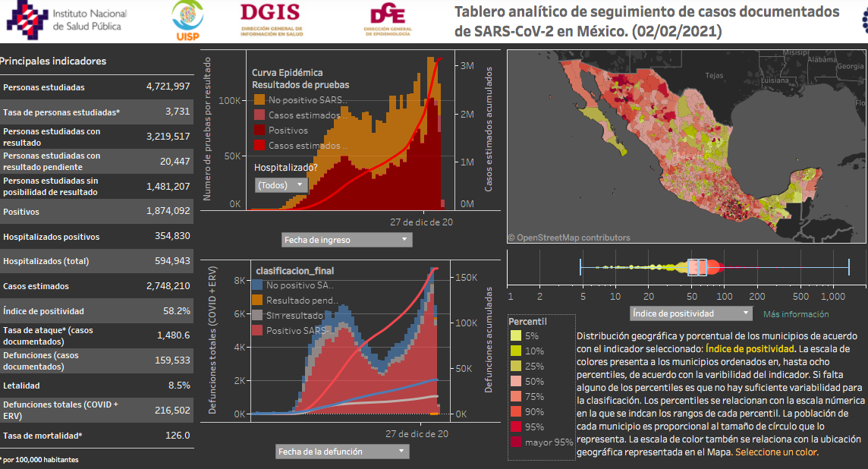Click the UISP globe icon
The height and width of the screenshot is (469, 868).
tap(186, 15)
